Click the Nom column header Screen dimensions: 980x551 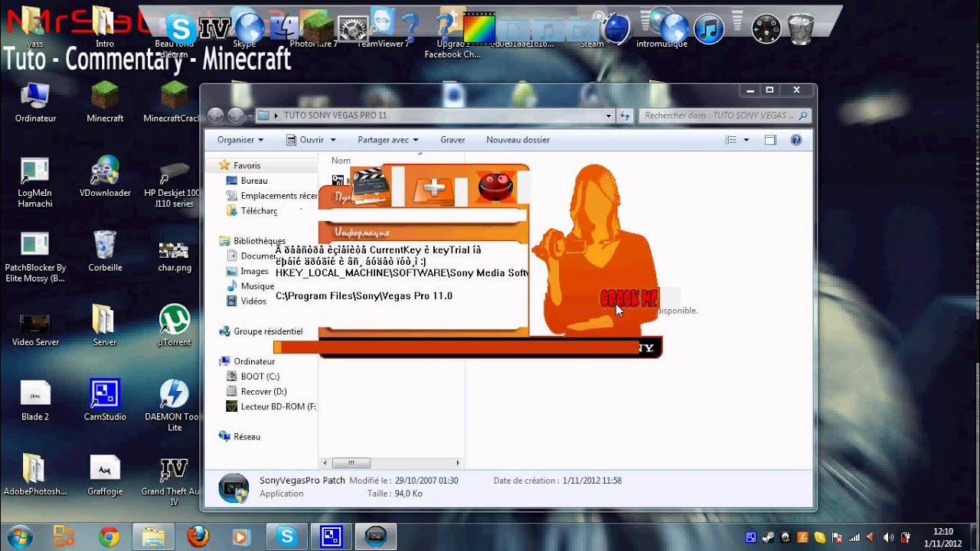(x=341, y=161)
